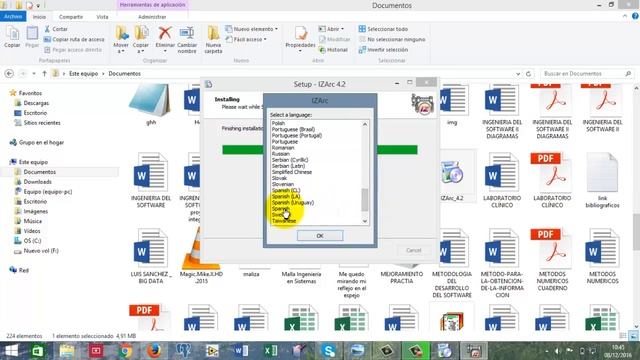640x360 pixels.
Task: Select Downloads under Este equipo
Action: pos(38,182)
